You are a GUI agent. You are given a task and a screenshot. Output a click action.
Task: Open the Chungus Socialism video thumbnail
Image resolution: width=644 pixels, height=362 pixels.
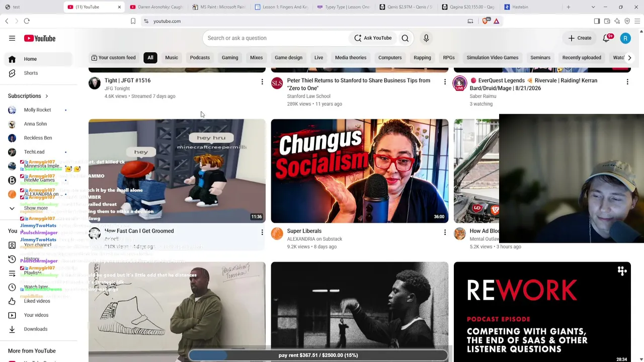[360, 171]
